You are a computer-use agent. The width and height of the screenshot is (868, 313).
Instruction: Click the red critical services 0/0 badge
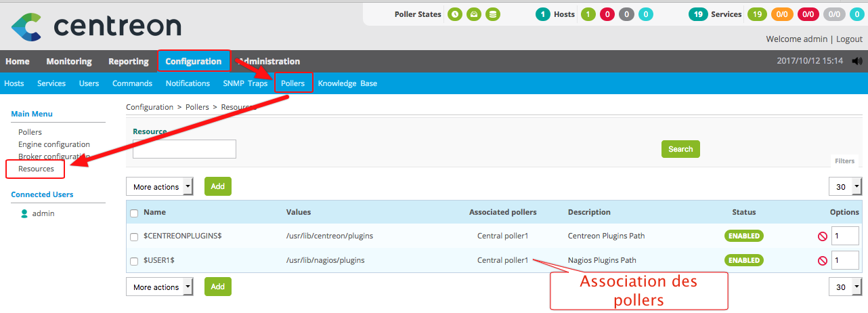(x=808, y=14)
